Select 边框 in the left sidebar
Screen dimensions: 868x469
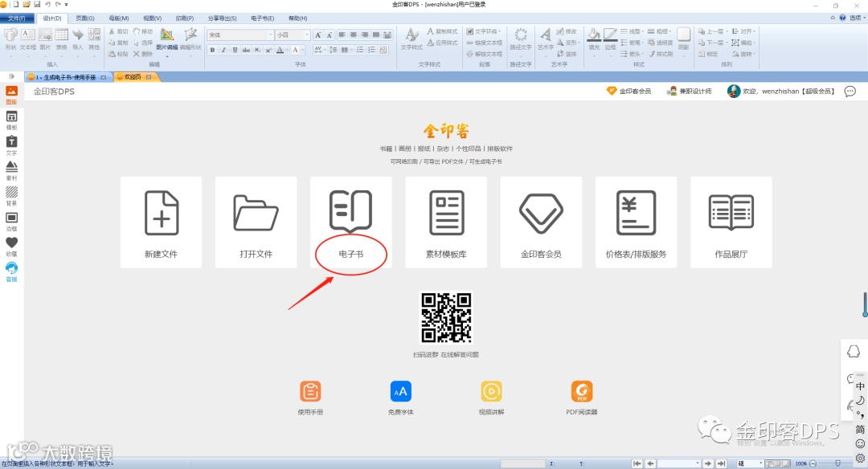click(11, 222)
